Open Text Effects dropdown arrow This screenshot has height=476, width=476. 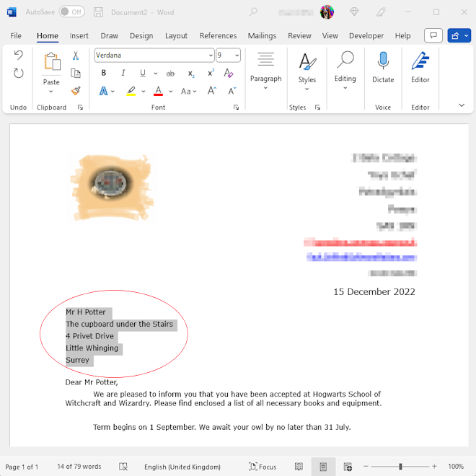point(113,91)
